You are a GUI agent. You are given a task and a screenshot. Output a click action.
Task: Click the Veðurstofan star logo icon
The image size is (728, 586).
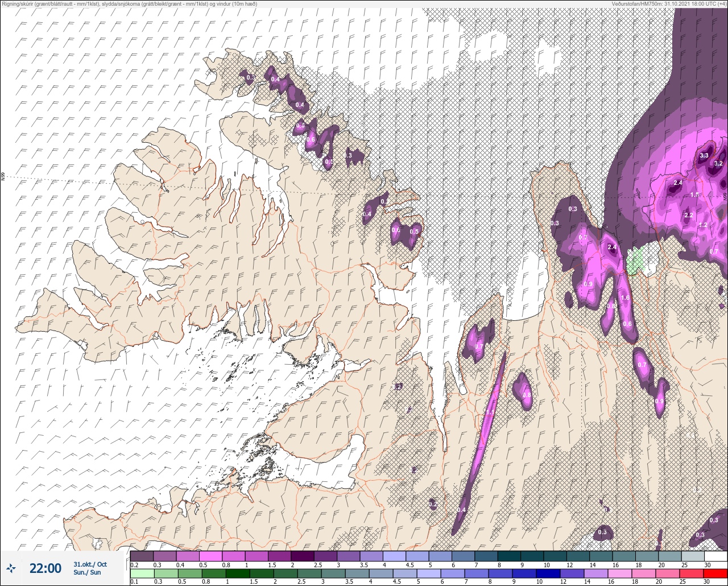(x=11, y=568)
